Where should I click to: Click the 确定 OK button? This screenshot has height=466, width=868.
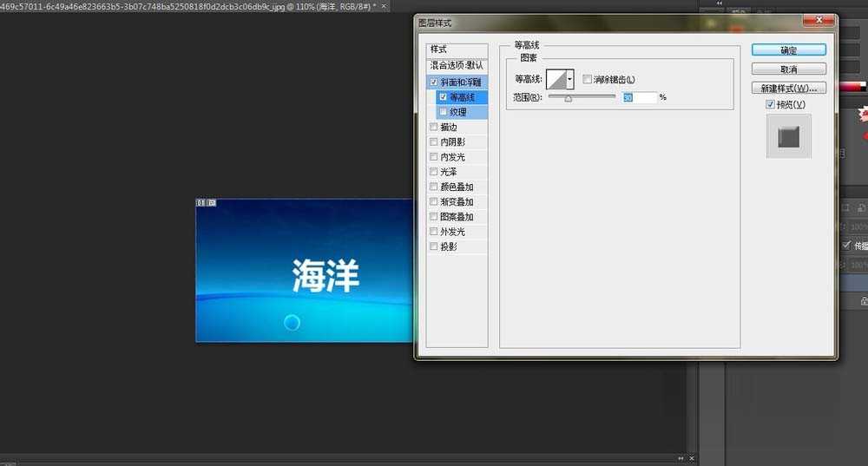click(788, 50)
